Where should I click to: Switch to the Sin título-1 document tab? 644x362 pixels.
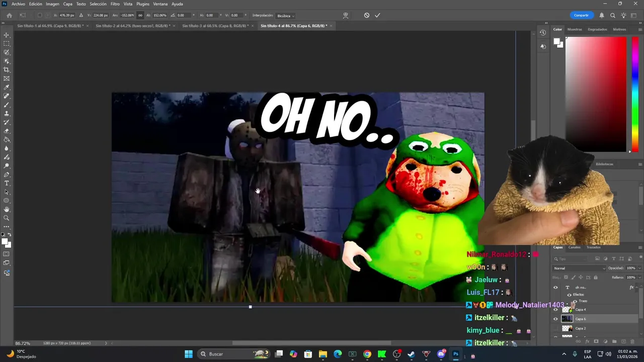50,26
